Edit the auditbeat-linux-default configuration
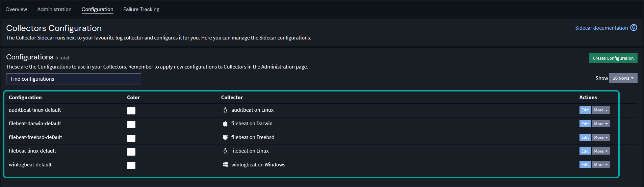The image size is (644, 187). (x=585, y=110)
